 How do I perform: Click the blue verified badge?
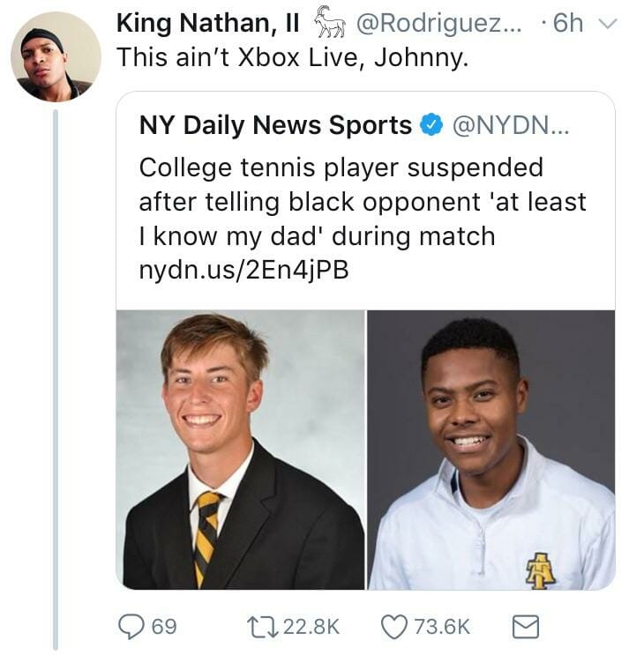click(431, 126)
